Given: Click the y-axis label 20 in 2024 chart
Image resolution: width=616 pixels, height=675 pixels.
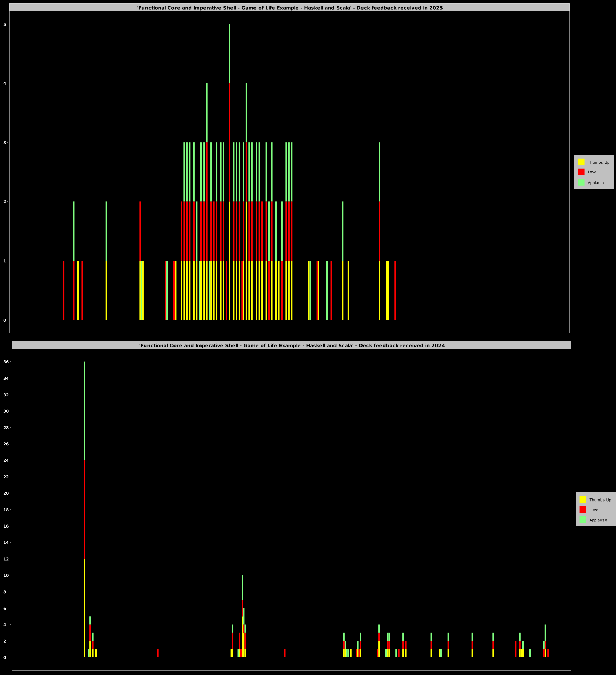Looking at the screenshot, I should (6, 493).
